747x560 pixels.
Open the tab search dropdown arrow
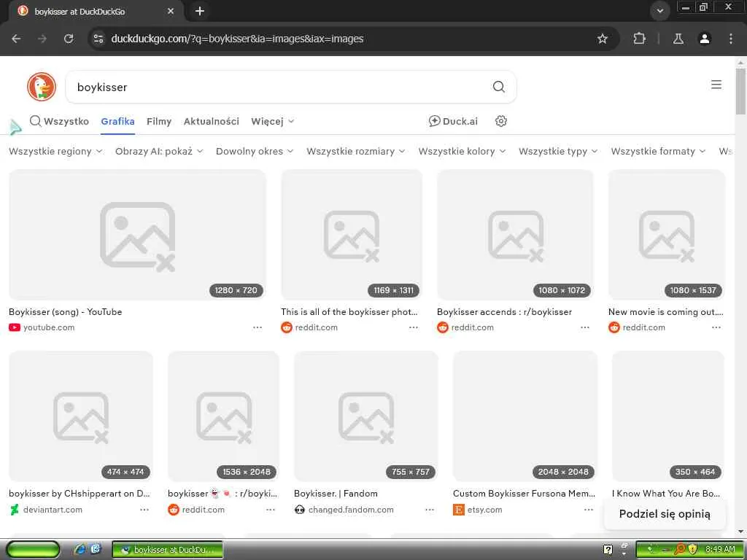[x=659, y=11]
